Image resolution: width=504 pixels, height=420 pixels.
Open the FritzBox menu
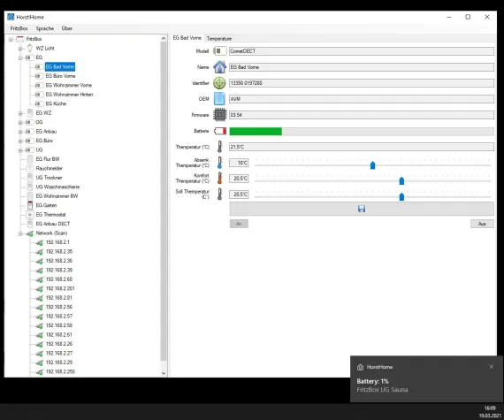tap(19, 28)
